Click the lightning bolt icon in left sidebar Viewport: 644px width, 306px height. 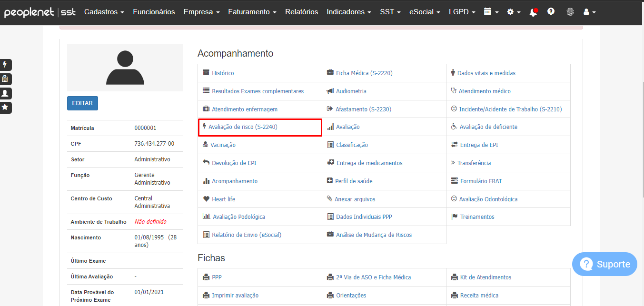[x=6, y=65]
